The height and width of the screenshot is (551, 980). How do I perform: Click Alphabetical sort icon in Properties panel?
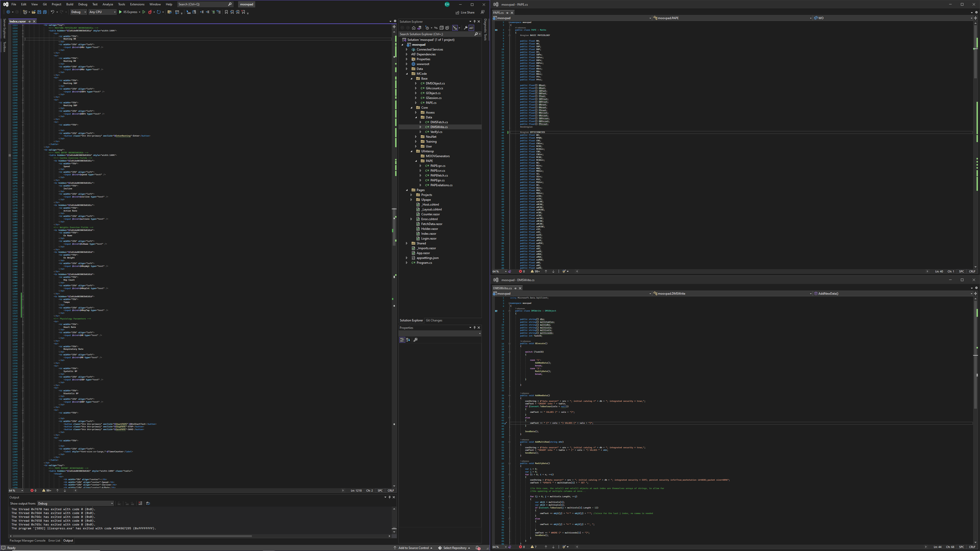[408, 340]
